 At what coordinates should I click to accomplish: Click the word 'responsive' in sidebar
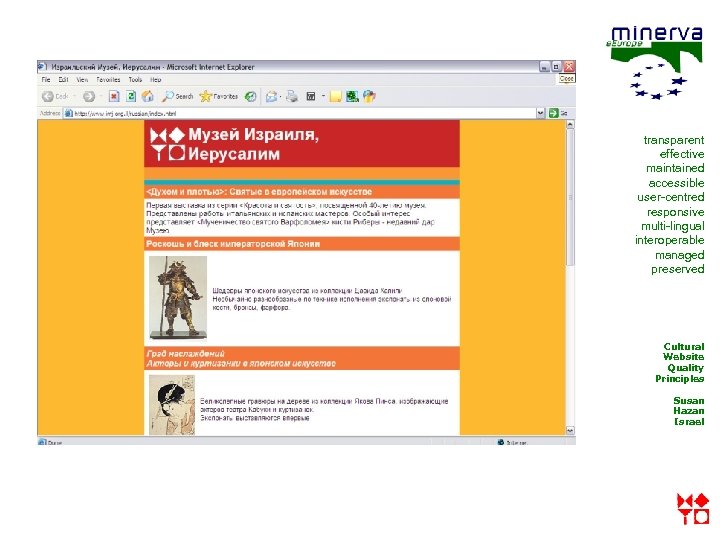pos(675,212)
